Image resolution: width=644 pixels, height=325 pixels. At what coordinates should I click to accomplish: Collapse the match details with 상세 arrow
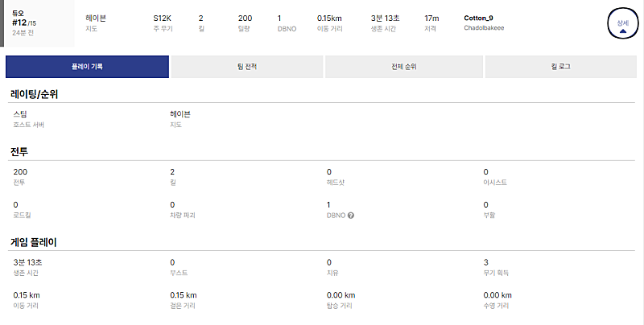(x=622, y=26)
